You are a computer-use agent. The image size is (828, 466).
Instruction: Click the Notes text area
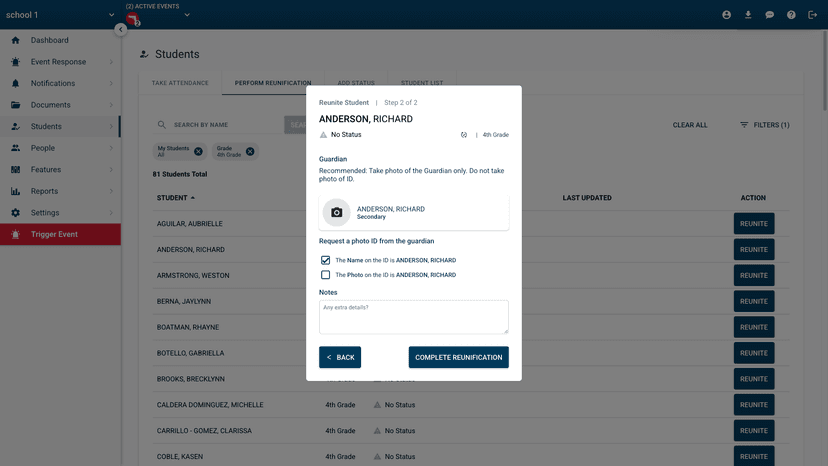pos(413,316)
